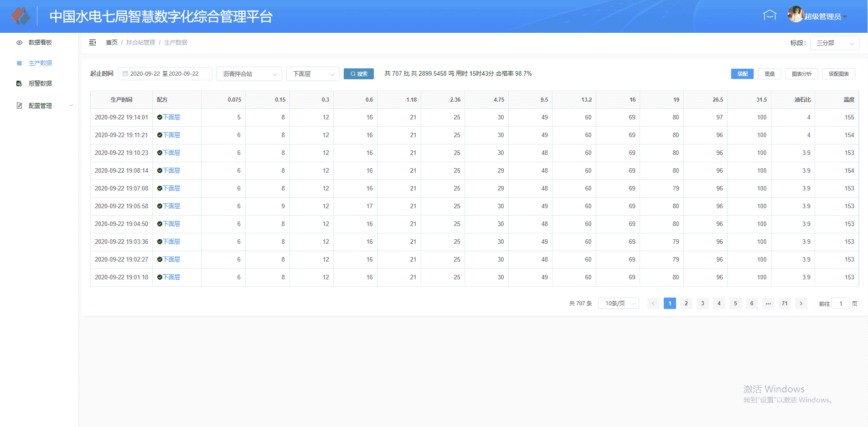The height and width of the screenshot is (427, 868).
Task: Switch to the 重量 view
Action: click(x=770, y=74)
